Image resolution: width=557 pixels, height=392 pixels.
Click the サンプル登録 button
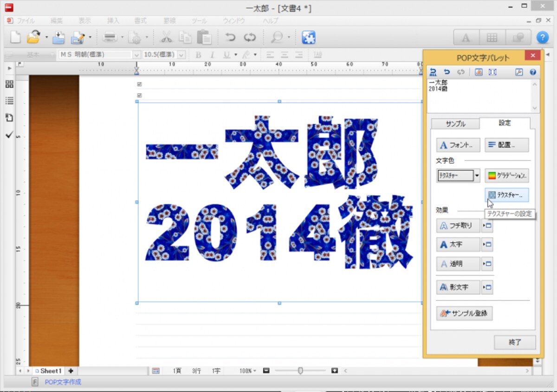coord(464,313)
